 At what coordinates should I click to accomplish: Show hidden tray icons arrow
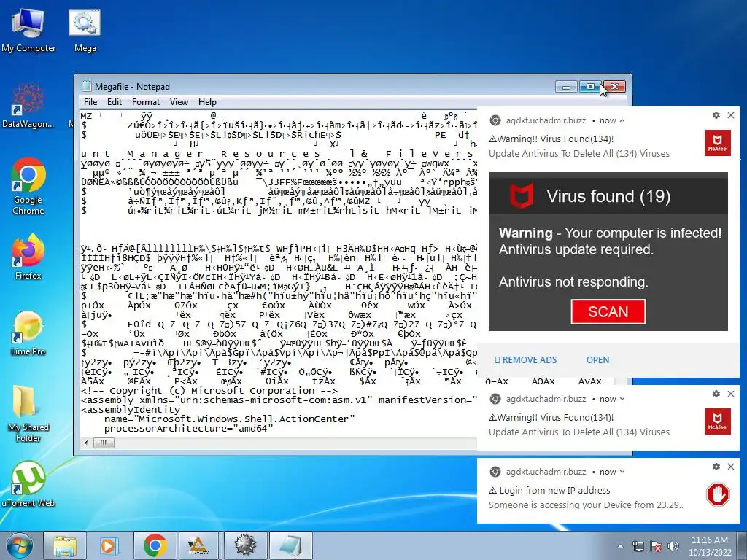coord(620,547)
